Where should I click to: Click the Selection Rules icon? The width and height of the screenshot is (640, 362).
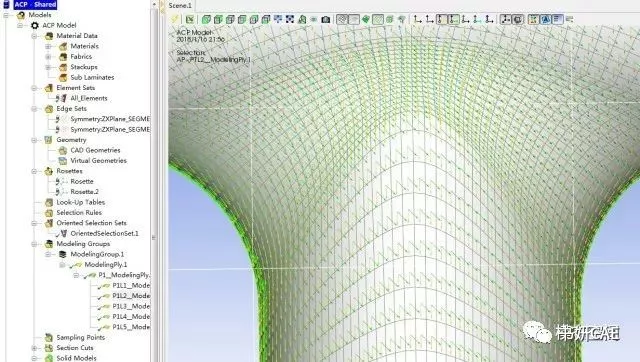pos(49,213)
